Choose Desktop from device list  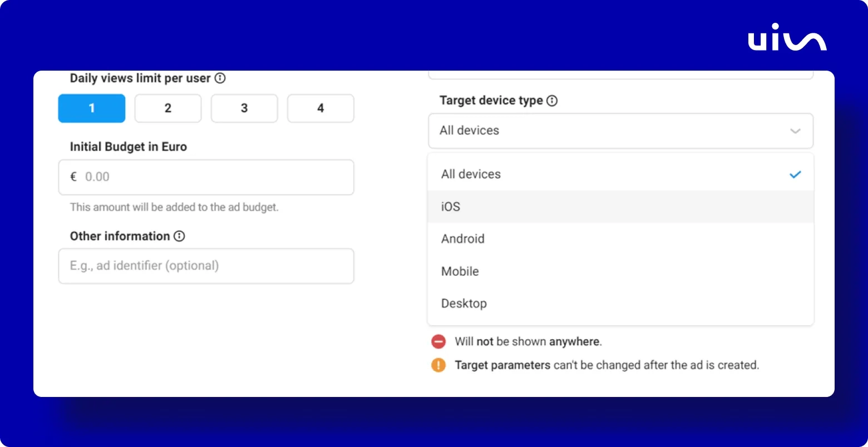(x=621, y=304)
